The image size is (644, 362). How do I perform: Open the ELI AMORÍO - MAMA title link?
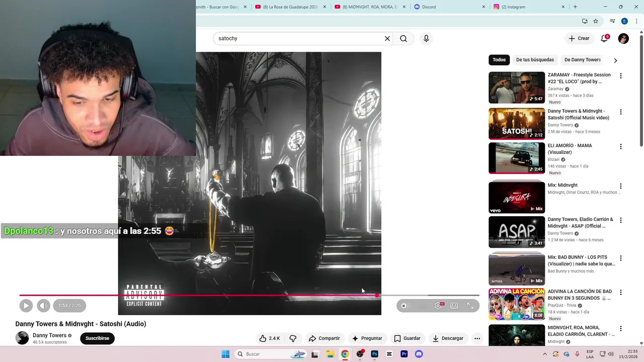[x=570, y=149]
